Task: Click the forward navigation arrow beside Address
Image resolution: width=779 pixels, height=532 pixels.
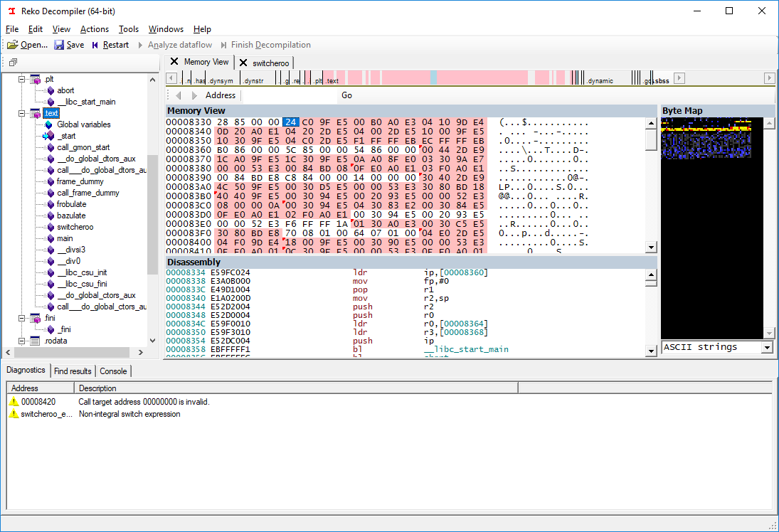Action: pyautogui.click(x=194, y=95)
